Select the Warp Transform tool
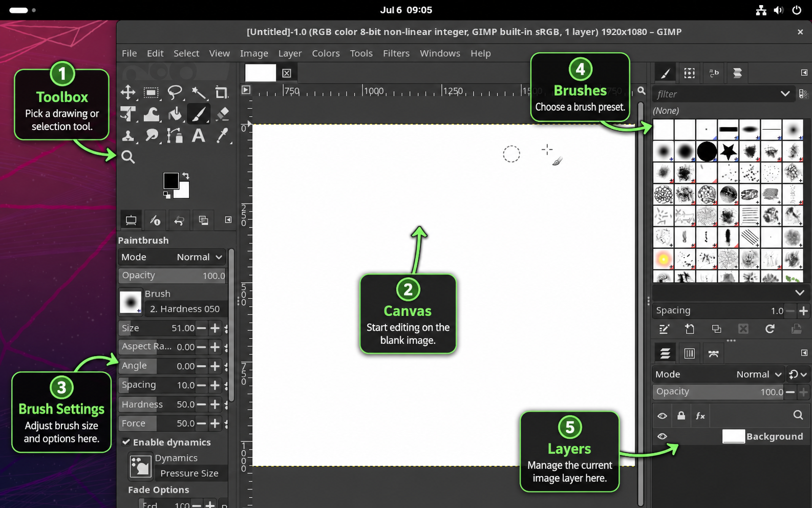Screen dimensions: 812x508 151,114
